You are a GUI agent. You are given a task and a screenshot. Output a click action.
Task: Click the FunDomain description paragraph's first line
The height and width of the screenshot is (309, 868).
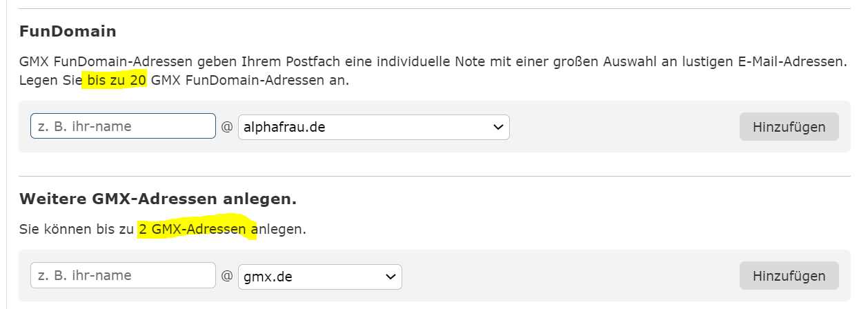(x=432, y=62)
